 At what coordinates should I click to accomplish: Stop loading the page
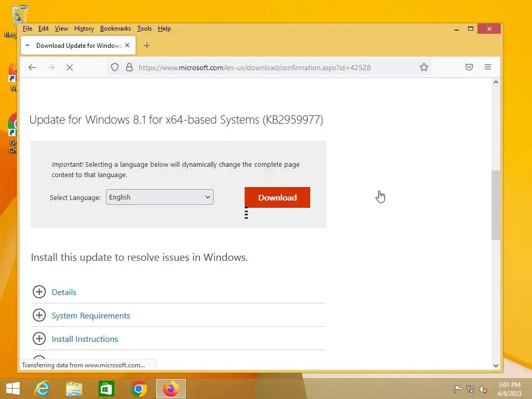point(70,68)
